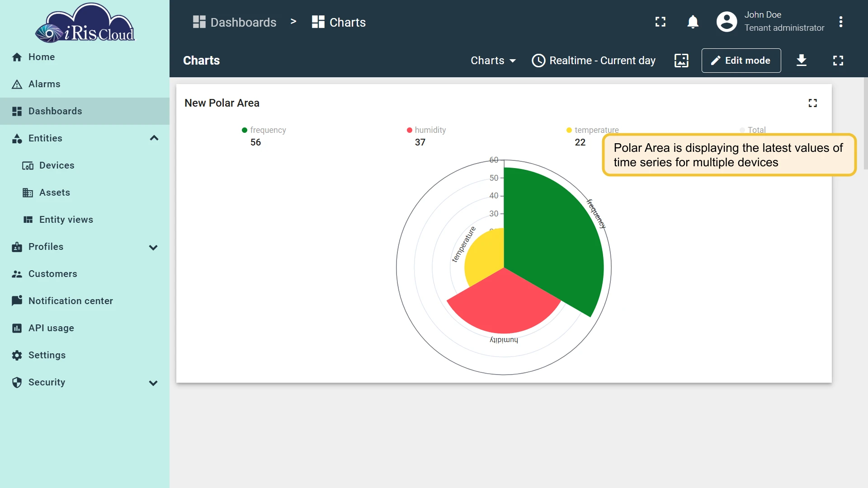
Task: Click the Settings gear icon
Action: coord(17,355)
